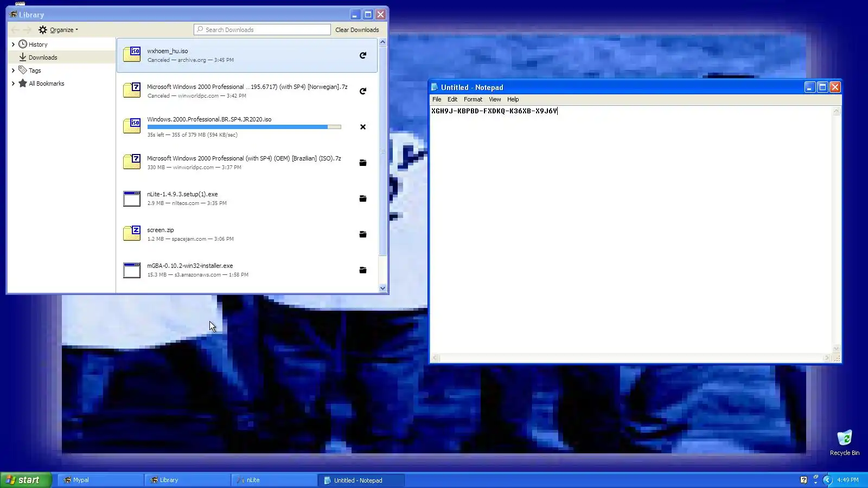Viewport: 868px width, 488px height.
Task: Open Notepad's View menu
Action: click(x=495, y=99)
